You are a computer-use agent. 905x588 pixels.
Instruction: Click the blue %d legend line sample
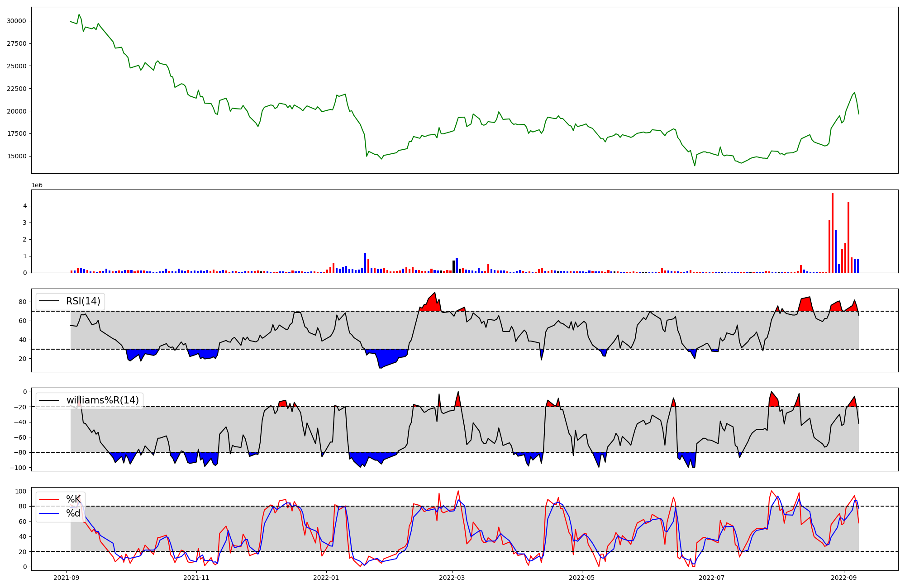tap(49, 513)
